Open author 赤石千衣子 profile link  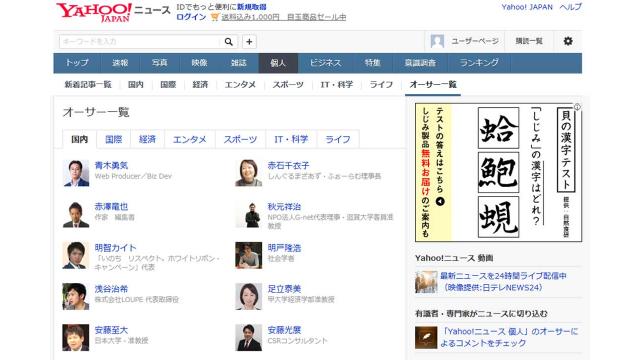(289, 165)
